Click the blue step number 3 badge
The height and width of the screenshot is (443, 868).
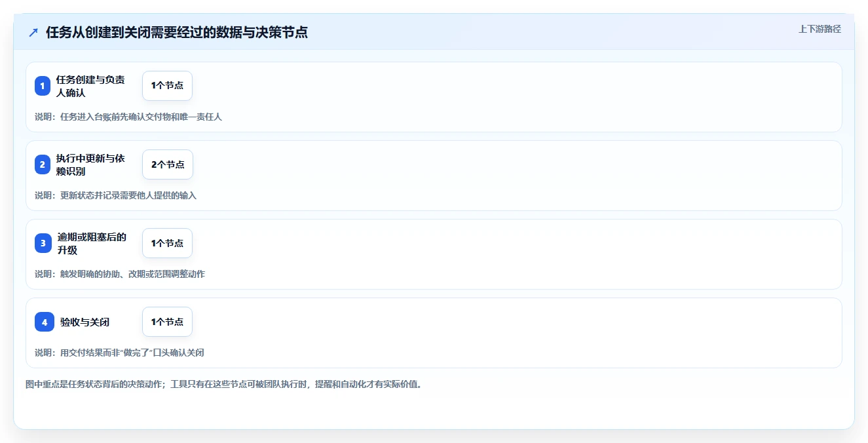click(x=43, y=243)
